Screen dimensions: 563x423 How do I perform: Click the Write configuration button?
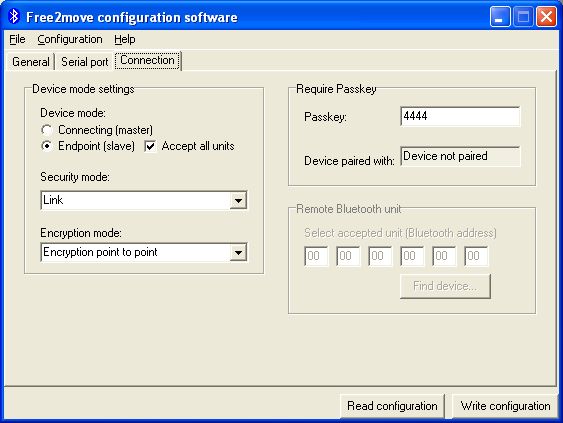click(505, 406)
